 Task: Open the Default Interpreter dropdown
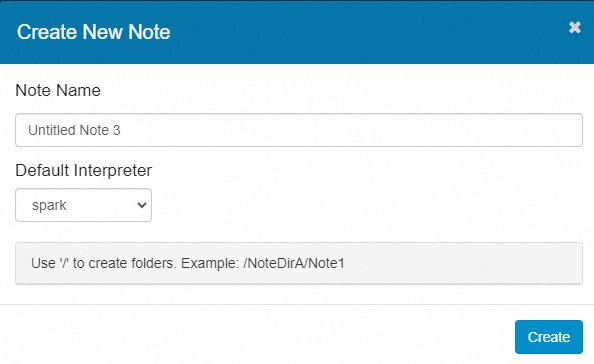[x=83, y=205]
